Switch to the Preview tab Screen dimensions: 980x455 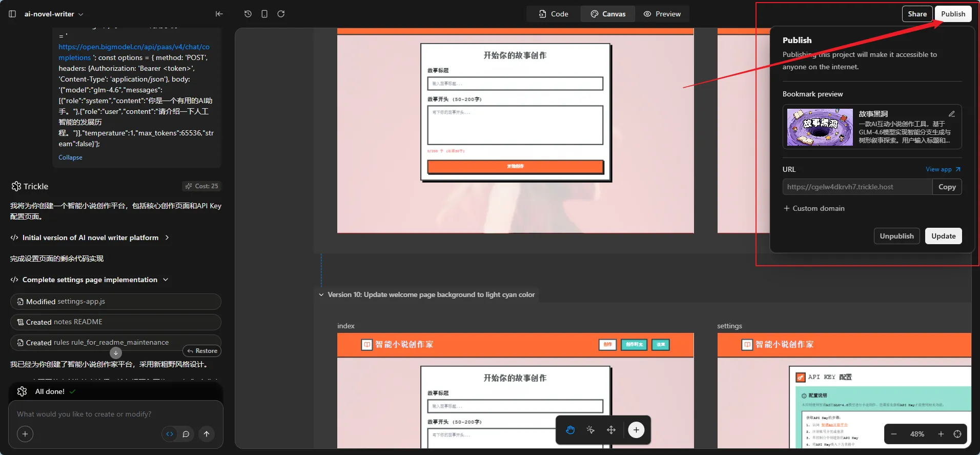[662, 14]
